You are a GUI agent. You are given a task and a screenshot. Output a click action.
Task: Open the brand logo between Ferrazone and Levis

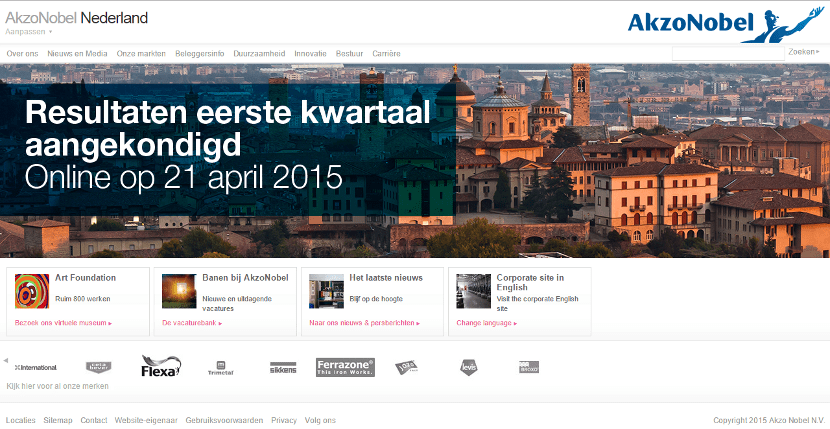406,367
